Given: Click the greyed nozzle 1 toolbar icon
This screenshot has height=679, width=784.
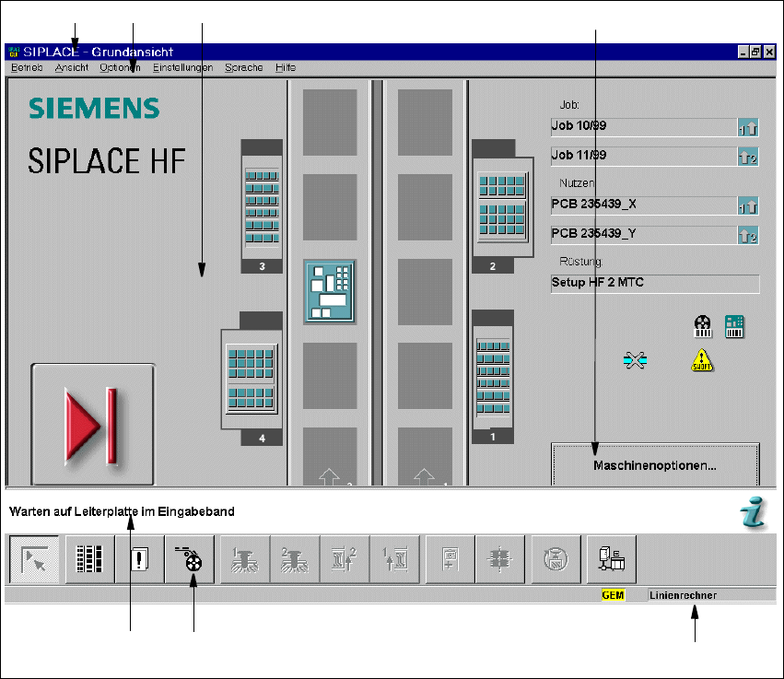Looking at the screenshot, I should (x=245, y=559).
